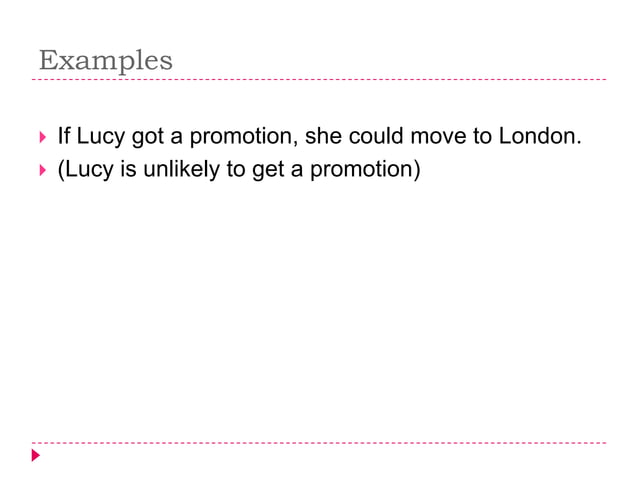This screenshot has height=478, width=638.
Task: Select the 'Examples' slide title
Action: pyautogui.click(x=106, y=61)
